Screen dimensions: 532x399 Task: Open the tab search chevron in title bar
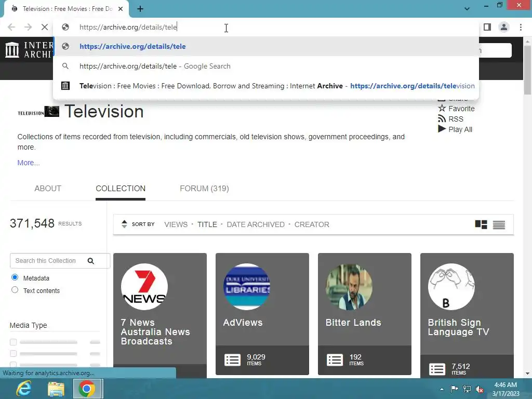point(467,9)
